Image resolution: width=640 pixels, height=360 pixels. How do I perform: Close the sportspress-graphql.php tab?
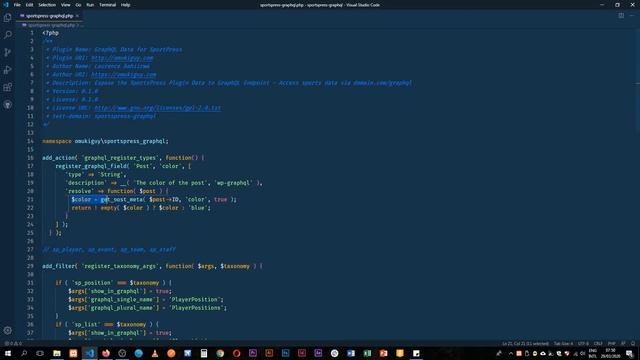tap(77, 16)
